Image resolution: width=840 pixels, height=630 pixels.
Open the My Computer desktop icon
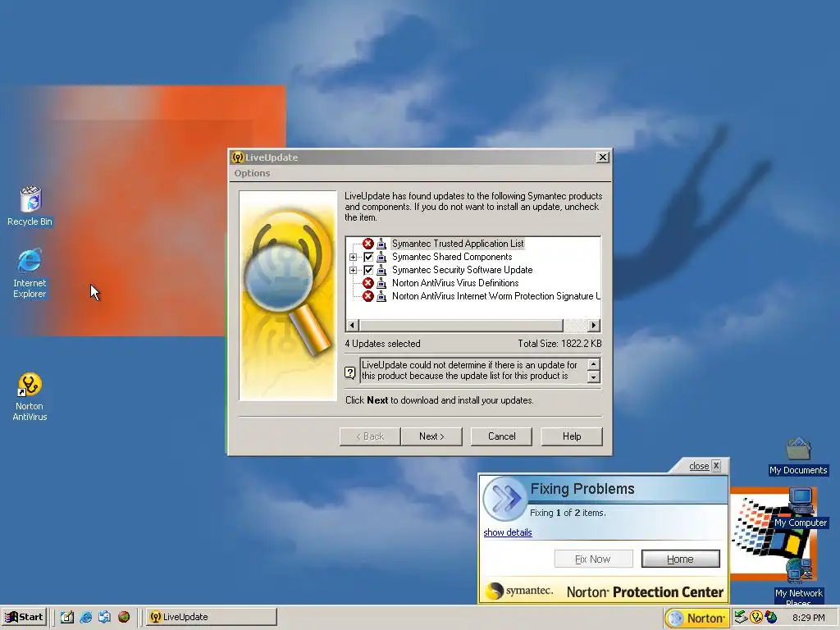coord(801,507)
